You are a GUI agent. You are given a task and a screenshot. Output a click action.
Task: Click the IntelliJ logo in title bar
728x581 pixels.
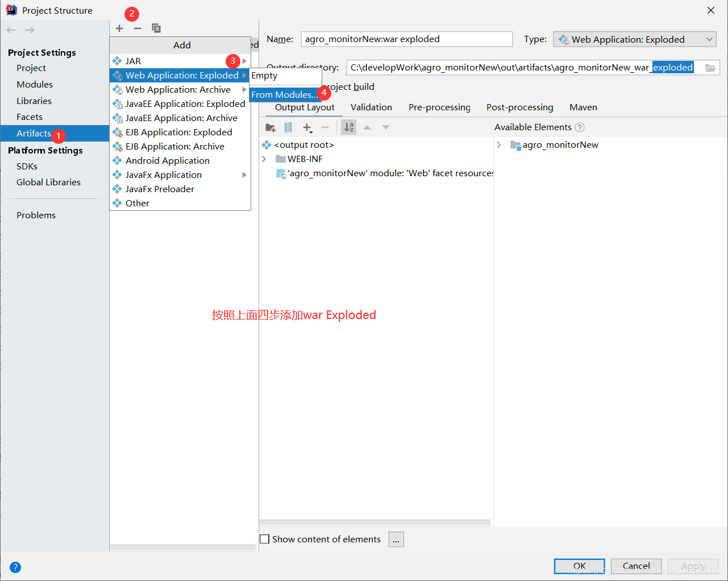click(11, 10)
